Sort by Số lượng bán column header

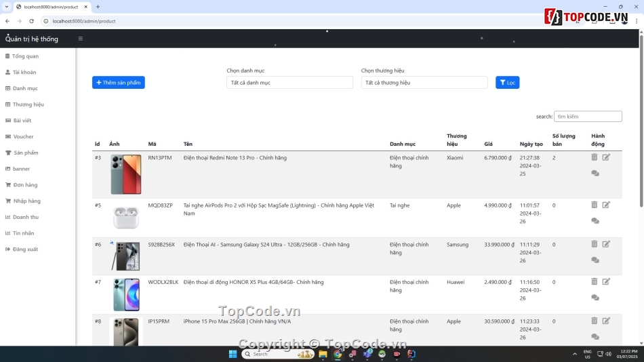tap(563, 140)
